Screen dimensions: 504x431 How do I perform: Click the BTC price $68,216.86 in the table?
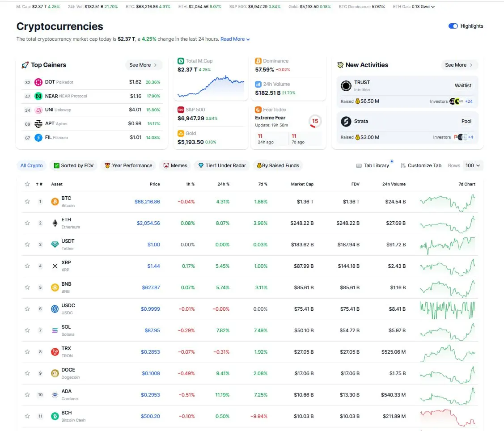point(147,202)
